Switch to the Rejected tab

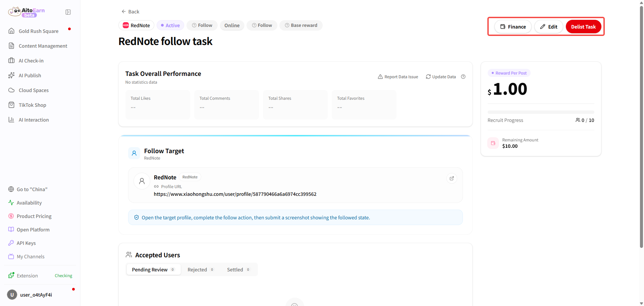coord(201,270)
